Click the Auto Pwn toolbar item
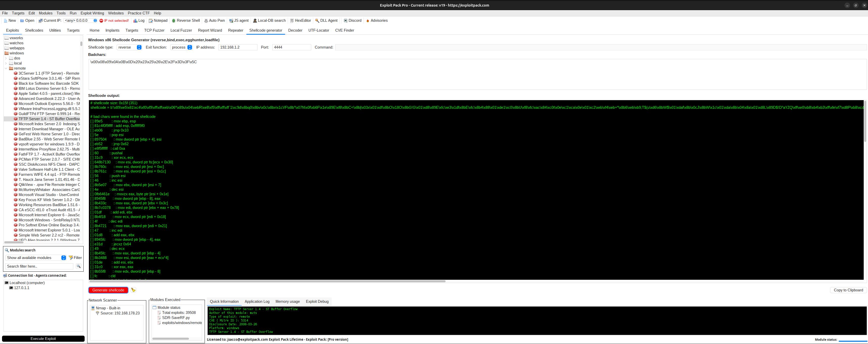868x344 pixels. (214, 20)
